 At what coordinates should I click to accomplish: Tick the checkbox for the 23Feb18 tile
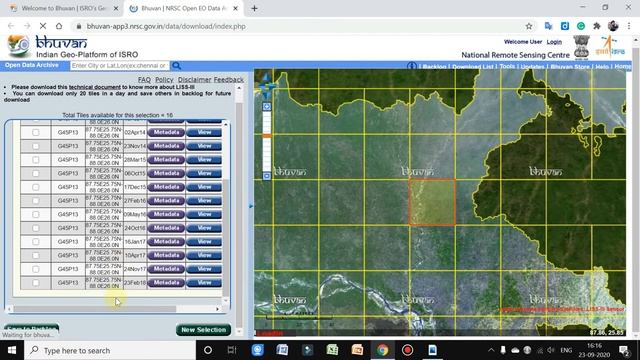tap(36, 283)
